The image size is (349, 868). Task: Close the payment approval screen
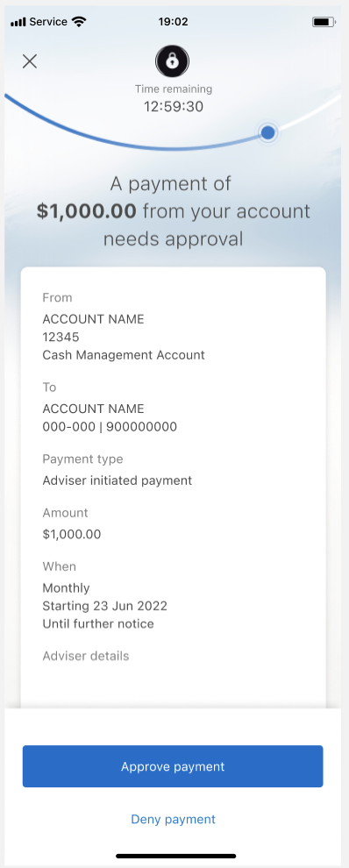(x=29, y=60)
